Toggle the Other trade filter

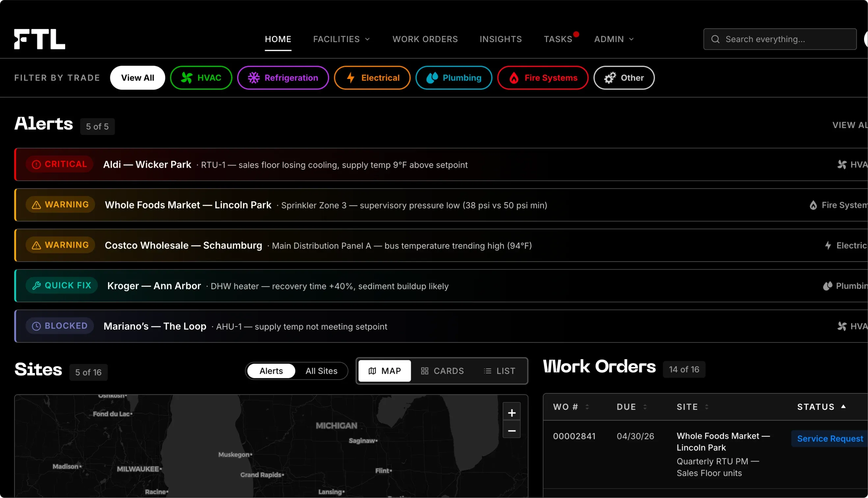(624, 78)
